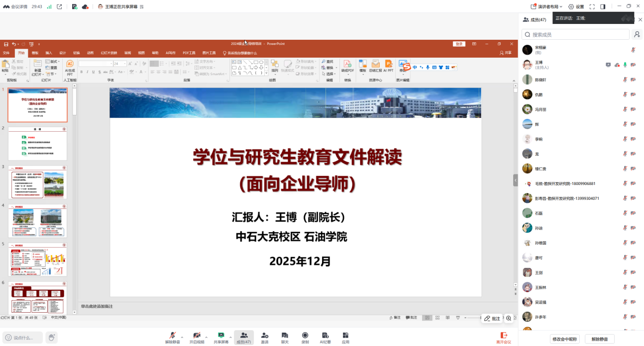Open the Apps (应用) icon
This screenshot has height=346, width=644.
tap(345, 336)
